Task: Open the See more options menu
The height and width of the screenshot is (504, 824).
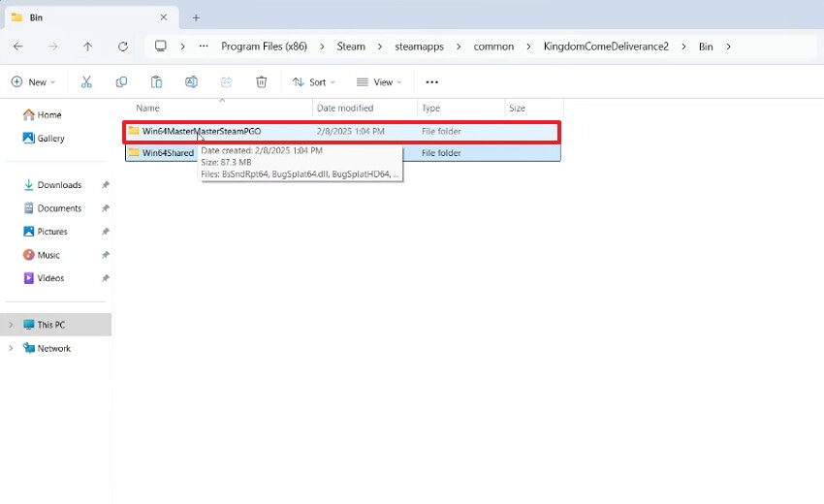Action: coord(432,82)
